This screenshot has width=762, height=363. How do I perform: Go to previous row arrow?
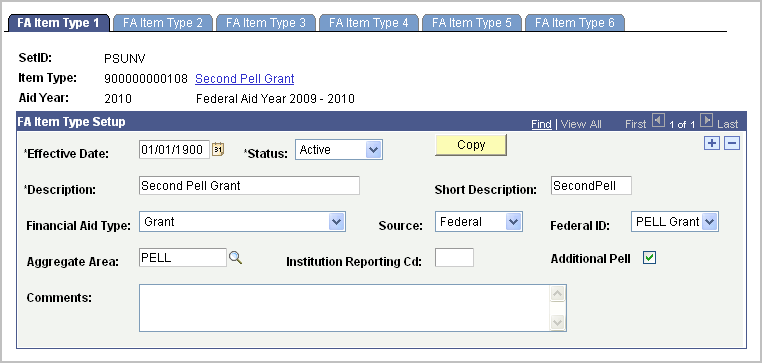(658, 120)
